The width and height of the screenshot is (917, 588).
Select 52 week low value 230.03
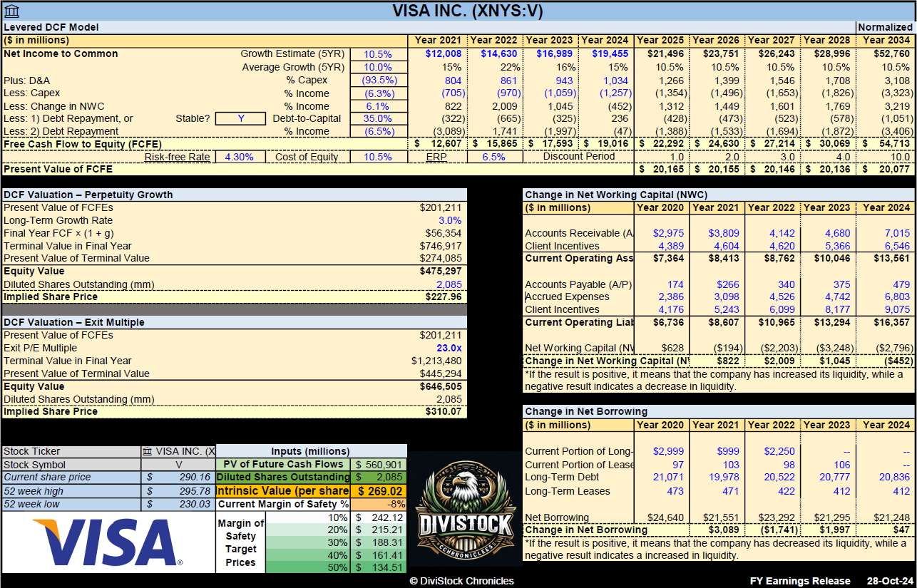pyautogui.click(x=178, y=504)
